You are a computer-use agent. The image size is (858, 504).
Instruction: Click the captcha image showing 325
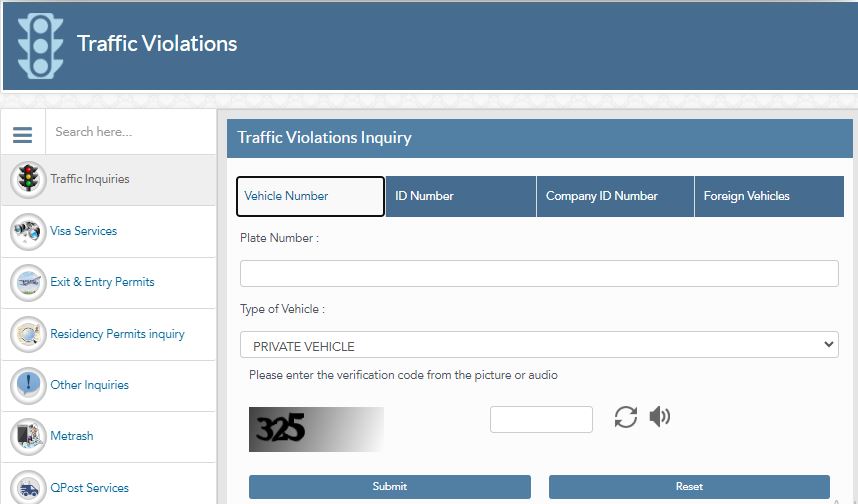pyautogui.click(x=316, y=429)
